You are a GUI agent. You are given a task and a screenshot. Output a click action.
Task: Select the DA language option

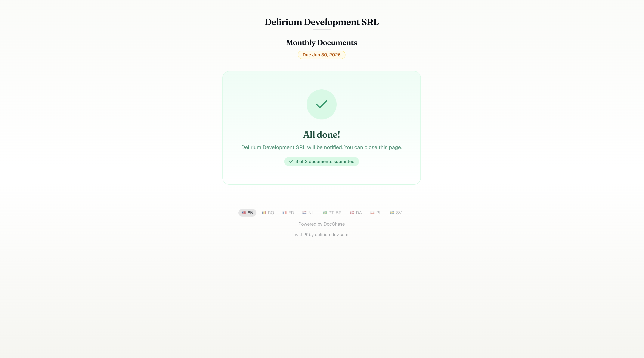(x=356, y=213)
